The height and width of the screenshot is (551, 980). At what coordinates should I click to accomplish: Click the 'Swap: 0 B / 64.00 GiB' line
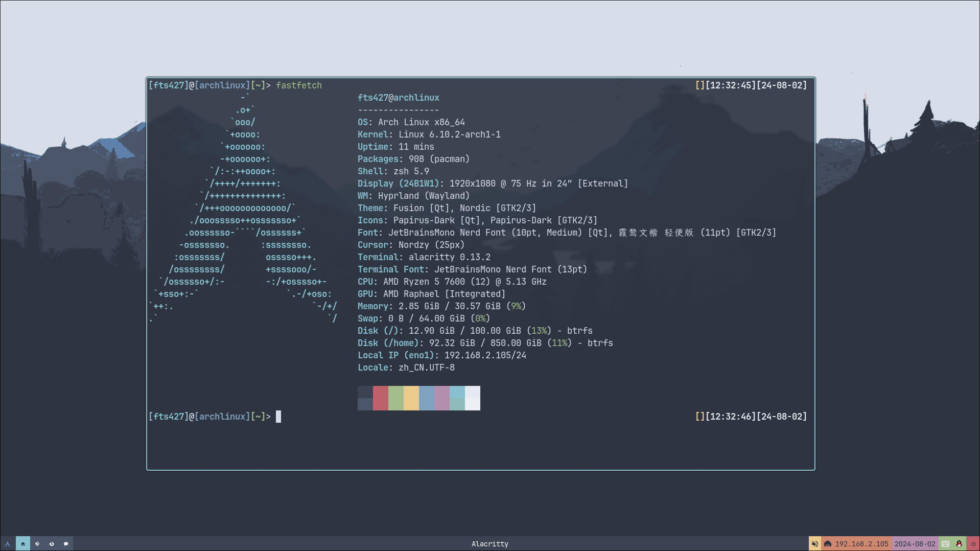tap(424, 318)
